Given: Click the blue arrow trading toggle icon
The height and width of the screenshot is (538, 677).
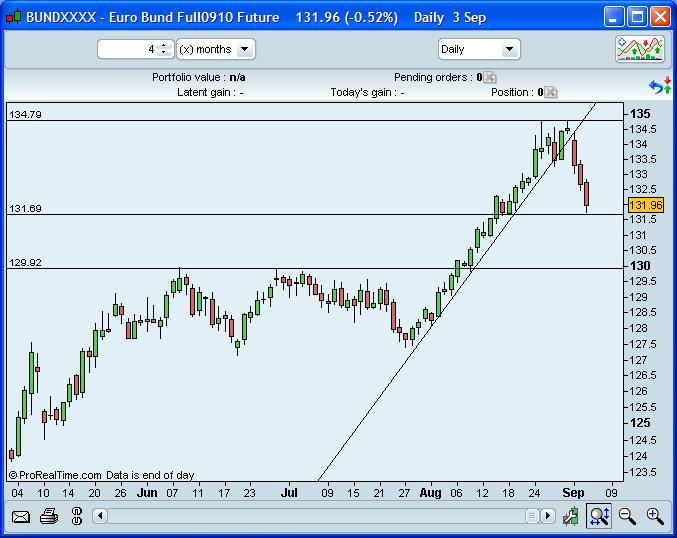Looking at the screenshot, I should (x=660, y=85).
